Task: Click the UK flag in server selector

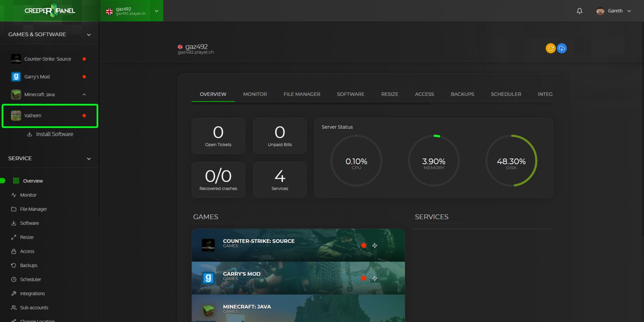Action: click(x=109, y=11)
